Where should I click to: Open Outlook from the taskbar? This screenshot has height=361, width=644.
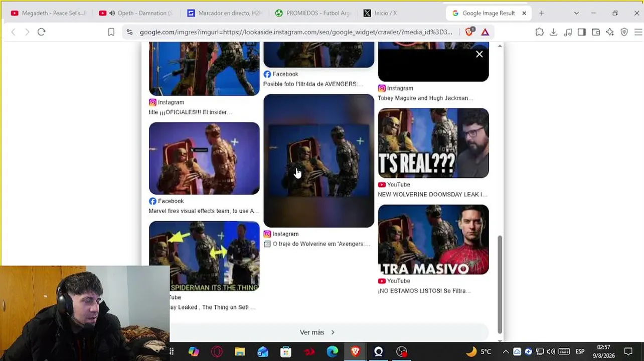[x=263, y=352]
